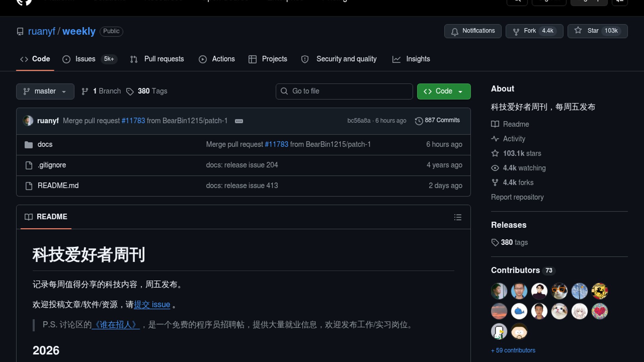Open the ruanyf owner profile link
The height and width of the screenshot is (362, 644).
coord(42,31)
